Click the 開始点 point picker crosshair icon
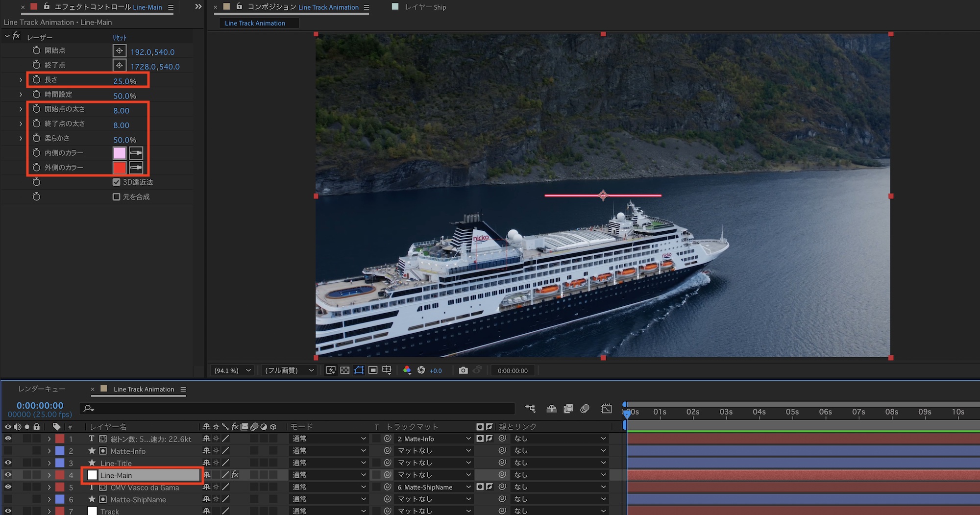Viewport: 980px width, 515px height. (x=119, y=51)
